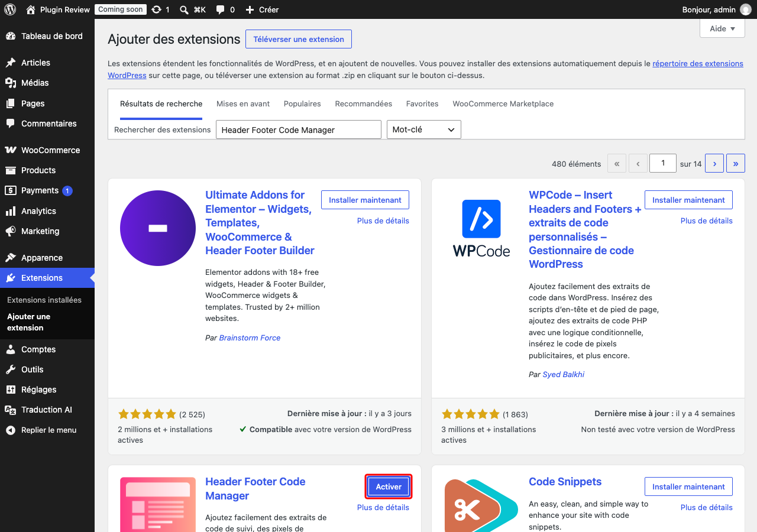
Task: Open the WPCode plugin title link
Action: (x=585, y=229)
